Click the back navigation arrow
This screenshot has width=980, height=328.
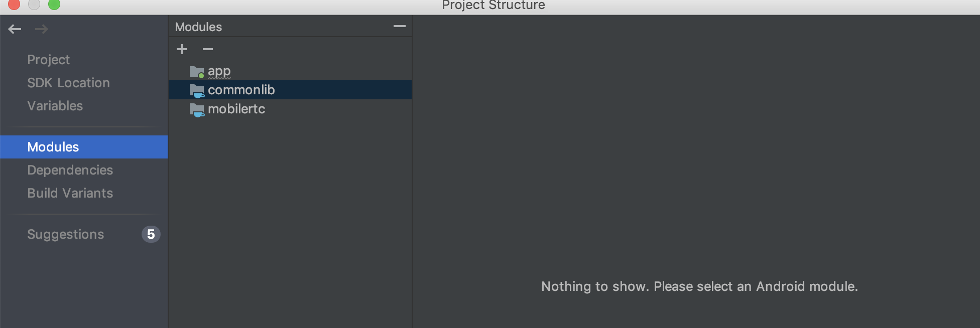point(15,29)
